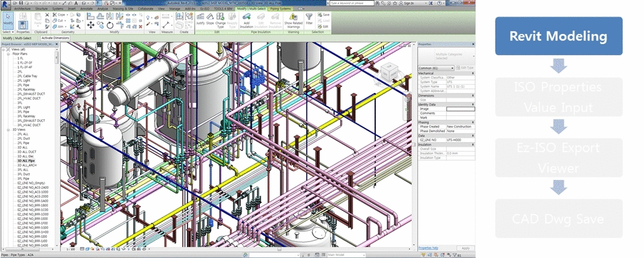Open the Properties palette button in ribbon
Image resolution: width=644 pixels, height=258 pixels.
click(x=23, y=26)
